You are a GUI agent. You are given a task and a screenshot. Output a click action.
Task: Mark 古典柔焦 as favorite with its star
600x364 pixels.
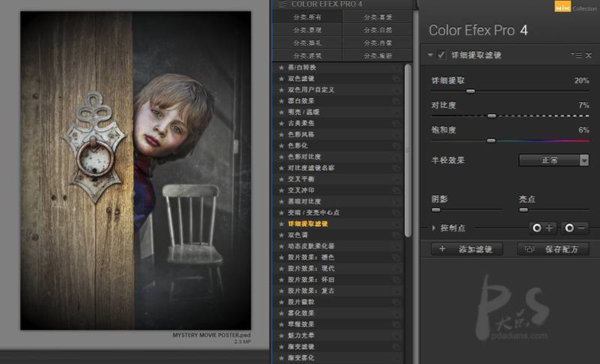[x=281, y=124]
